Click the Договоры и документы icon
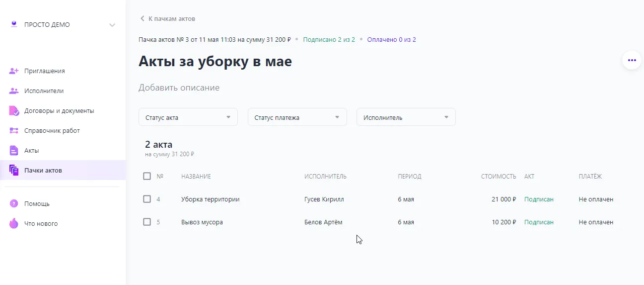 click(x=14, y=111)
